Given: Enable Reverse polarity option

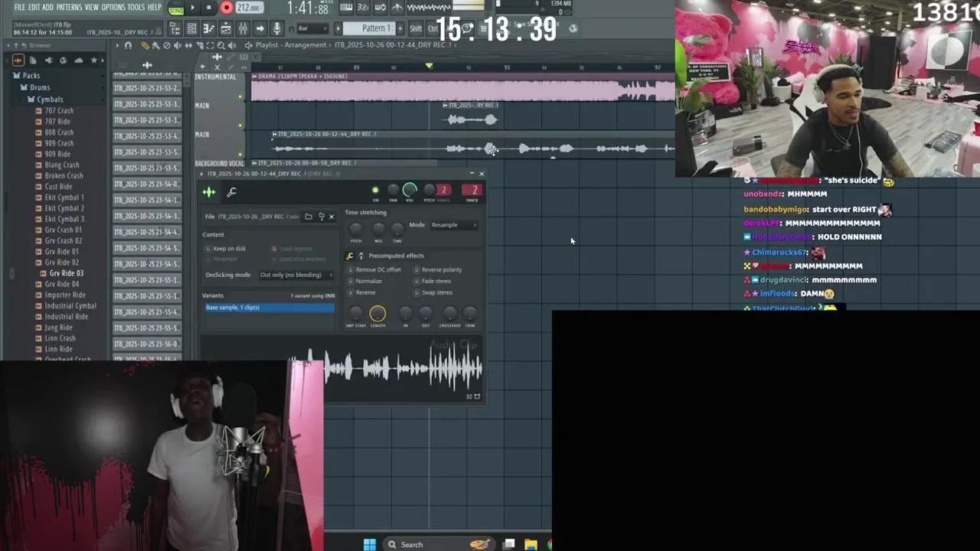Looking at the screenshot, I should point(438,270).
